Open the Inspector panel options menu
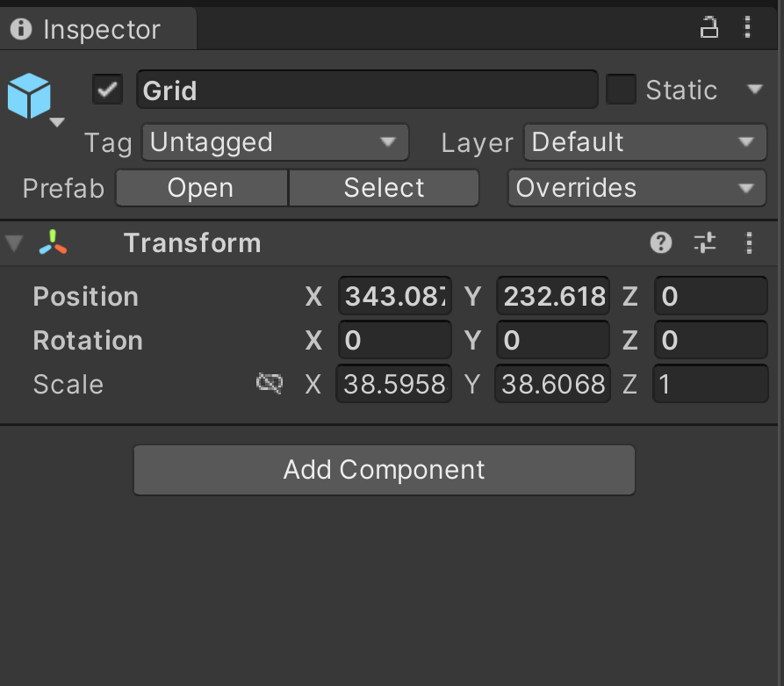Viewport: 784px width, 686px height. (x=747, y=27)
